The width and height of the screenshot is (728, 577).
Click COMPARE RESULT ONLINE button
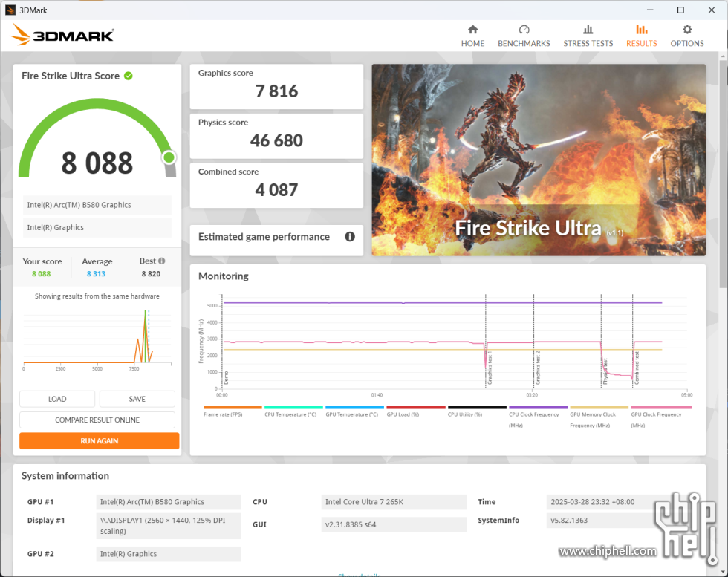97,420
